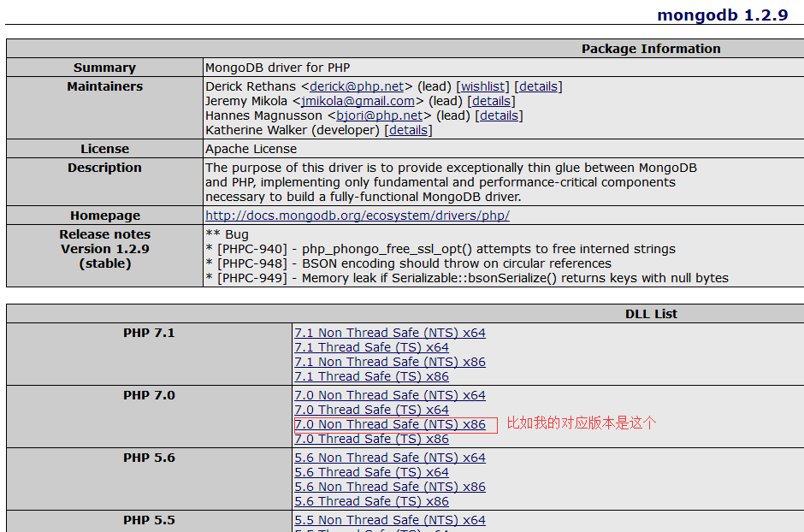Download 7.0 Non Thread Safe (NTS) x64 DLL
The image size is (804, 532).
click(390, 396)
